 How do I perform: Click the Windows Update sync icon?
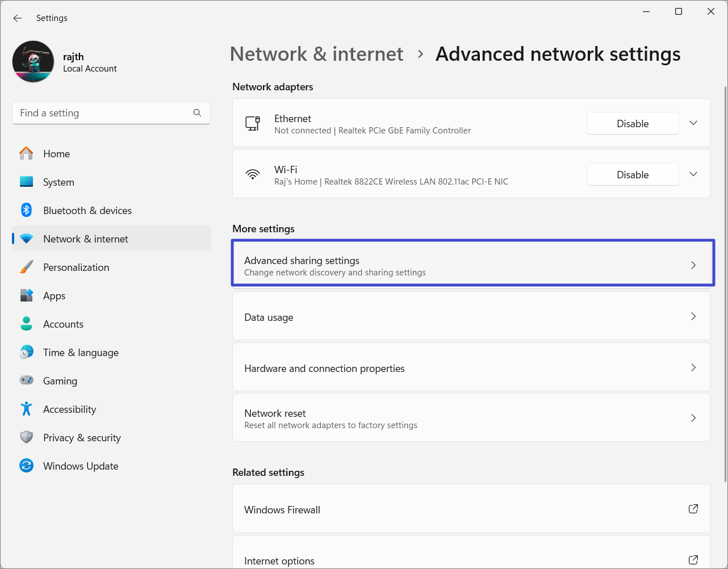(27, 466)
